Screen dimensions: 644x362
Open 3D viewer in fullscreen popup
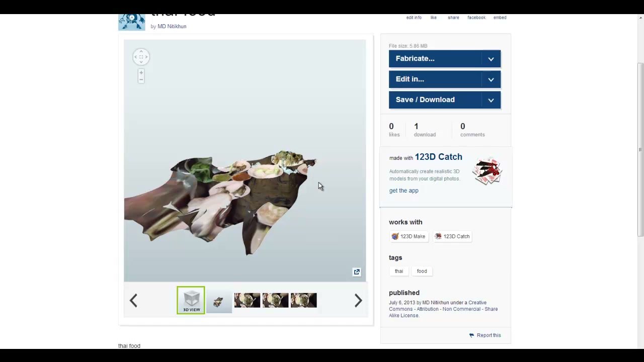coord(357,272)
